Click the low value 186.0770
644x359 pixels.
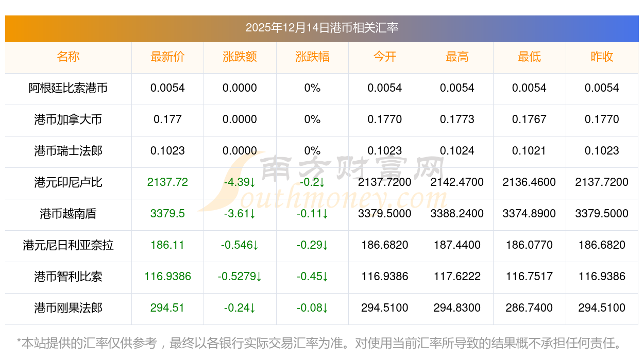click(x=529, y=245)
